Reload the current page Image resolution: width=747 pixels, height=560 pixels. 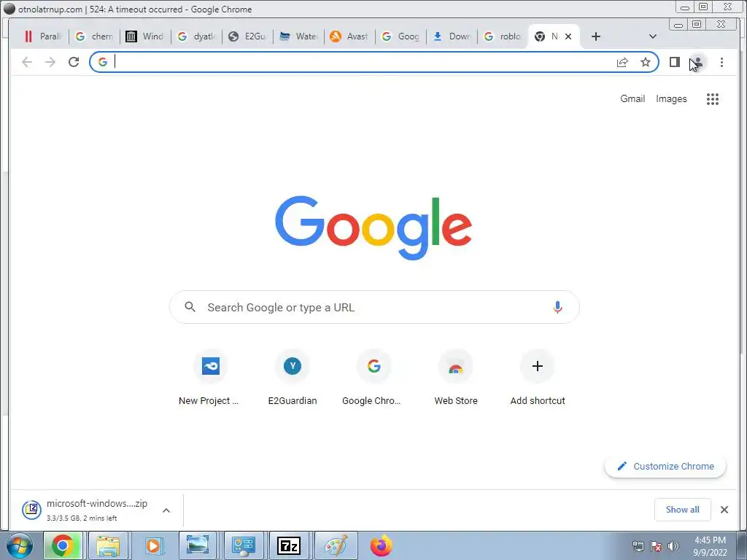[74, 62]
